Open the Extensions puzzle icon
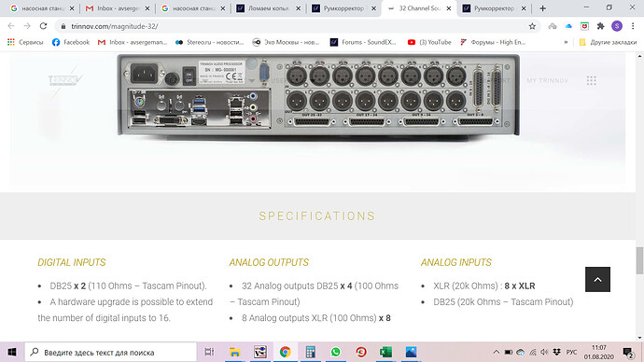Screen dimensions: 644x362 click(x=600, y=26)
